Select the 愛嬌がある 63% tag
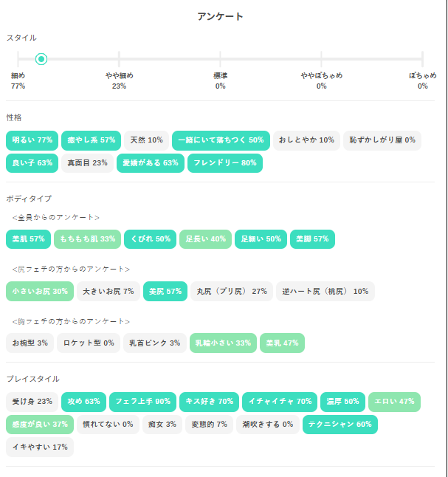Image resolution: width=448 pixels, height=477 pixels. tap(150, 163)
